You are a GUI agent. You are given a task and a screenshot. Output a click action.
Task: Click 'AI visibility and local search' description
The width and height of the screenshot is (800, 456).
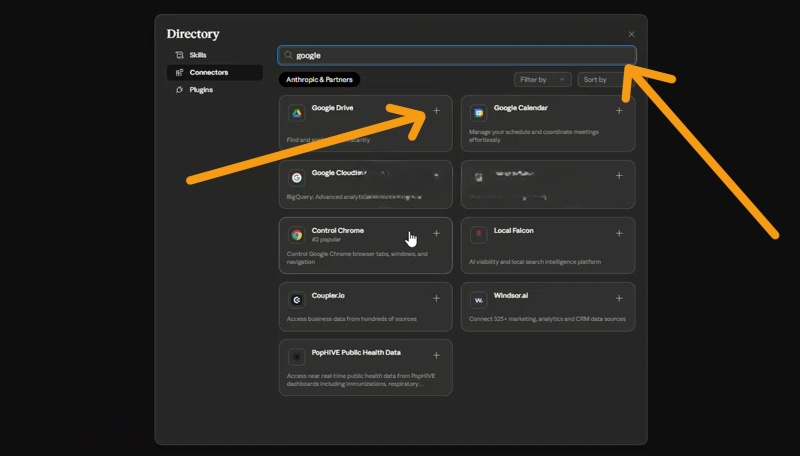click(535, 262)
